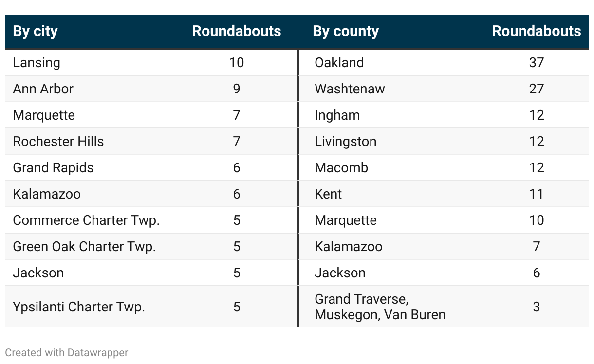Screen dimensions: 594x364
Task: Click Grand Traverse, Muskegon, Van Buren cell
Action: tap(380, 307)
